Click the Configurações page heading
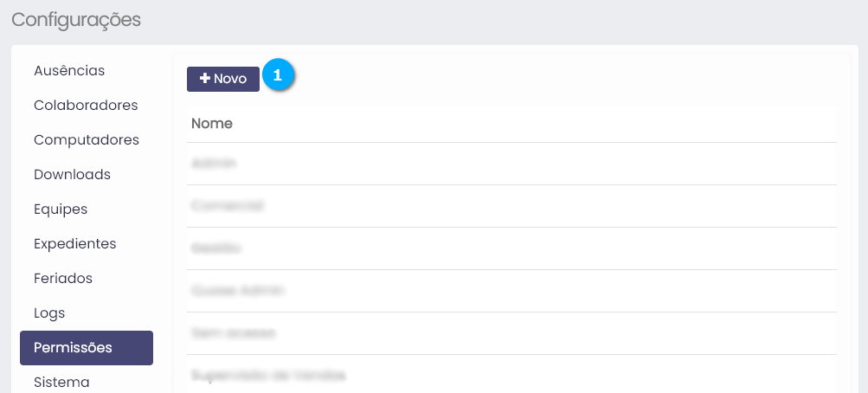The height and width of the screenshot is (393, 868). pos(76,20)
